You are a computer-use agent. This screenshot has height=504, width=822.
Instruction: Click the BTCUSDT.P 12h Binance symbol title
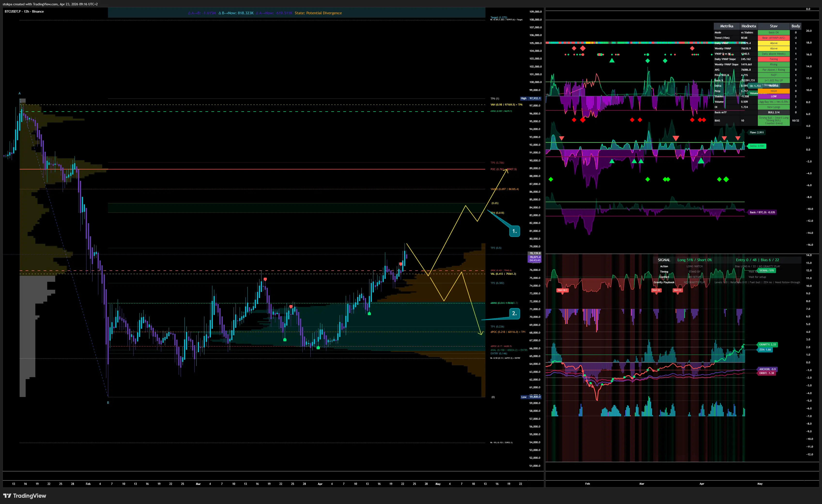click(x=24, y=11)
